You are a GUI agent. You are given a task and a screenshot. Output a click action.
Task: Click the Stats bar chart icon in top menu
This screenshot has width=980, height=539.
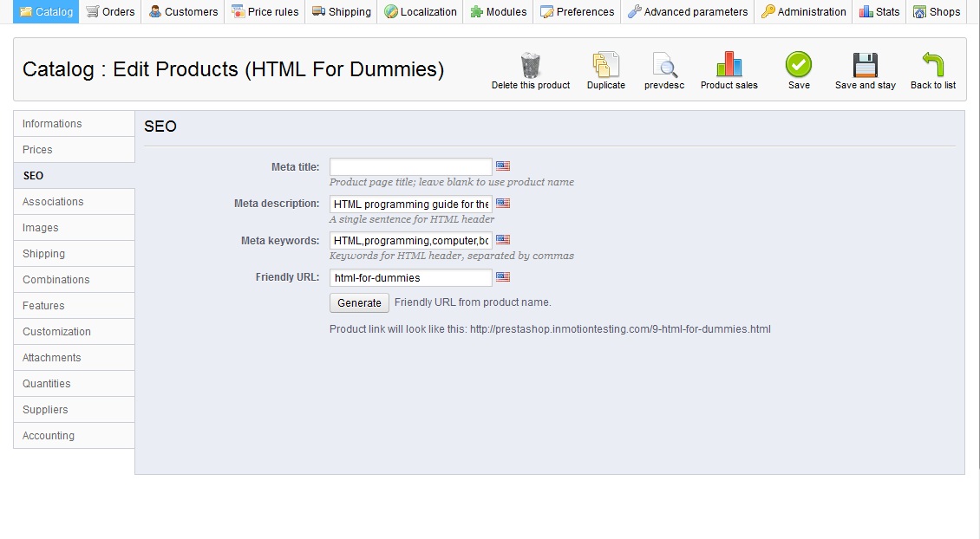click(x=866, y=11)
